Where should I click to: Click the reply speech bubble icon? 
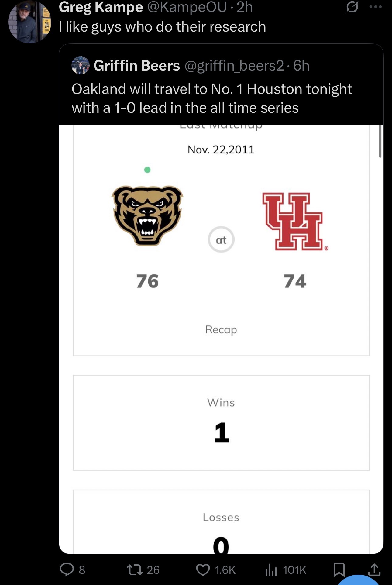(x=67, y=570)
